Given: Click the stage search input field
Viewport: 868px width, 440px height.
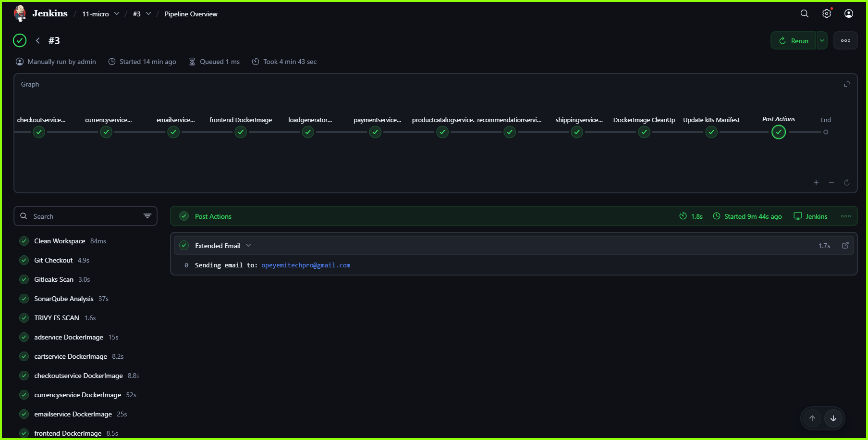Looking at the screenshot, I should (x=77, y=216).
